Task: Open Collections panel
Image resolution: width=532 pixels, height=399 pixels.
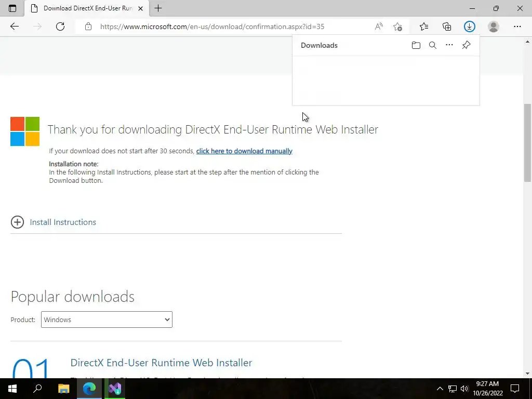Action: tap(447, 26)
